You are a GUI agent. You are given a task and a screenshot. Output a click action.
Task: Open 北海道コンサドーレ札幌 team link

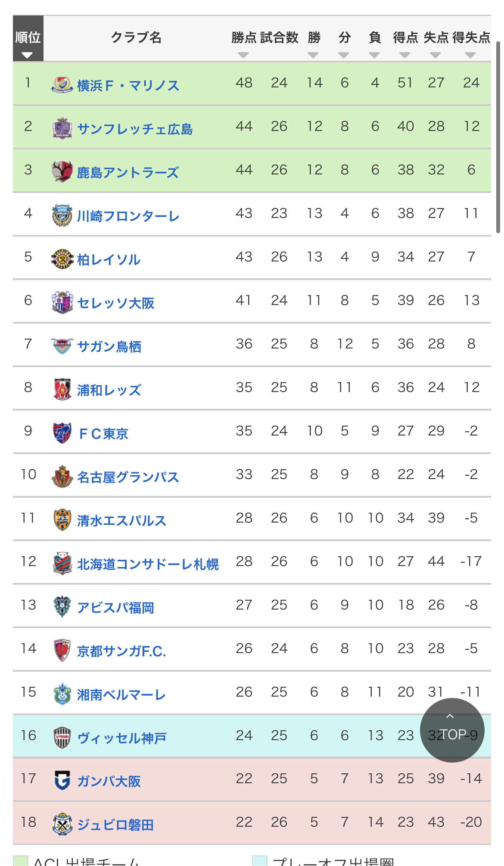(148, 564)
